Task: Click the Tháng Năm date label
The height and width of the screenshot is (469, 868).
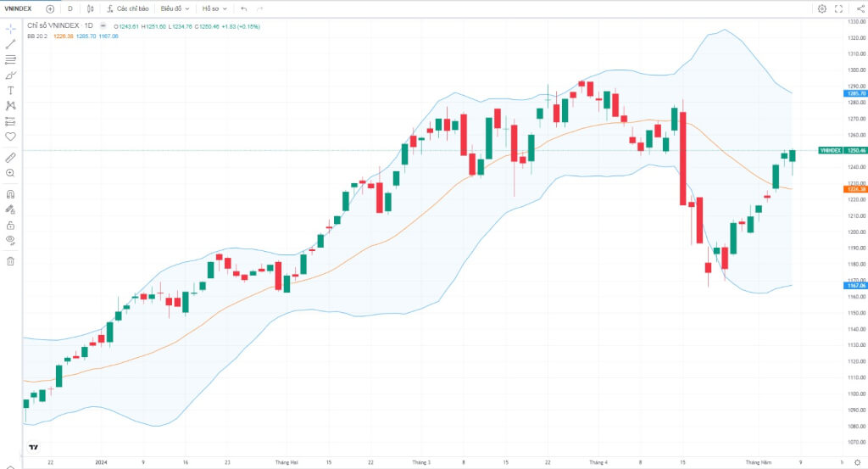Action: [758, 462]
